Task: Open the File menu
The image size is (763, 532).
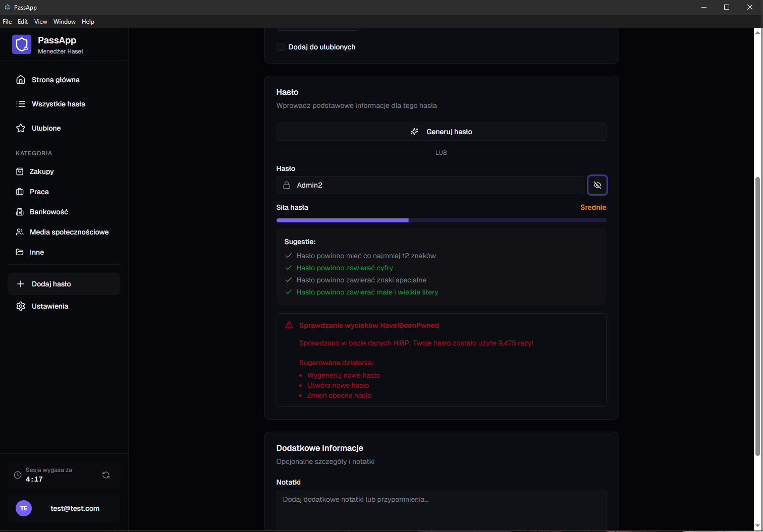Action: 7,22
